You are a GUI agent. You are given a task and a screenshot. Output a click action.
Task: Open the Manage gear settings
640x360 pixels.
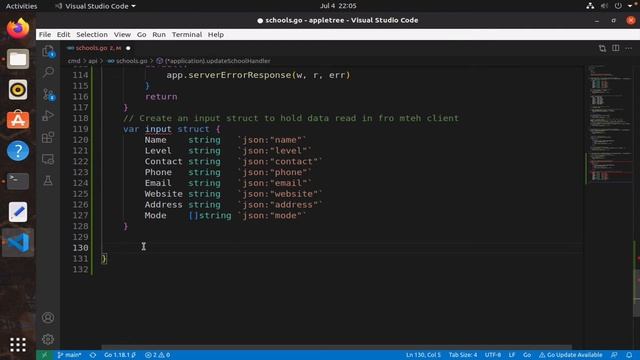[48, 339]
